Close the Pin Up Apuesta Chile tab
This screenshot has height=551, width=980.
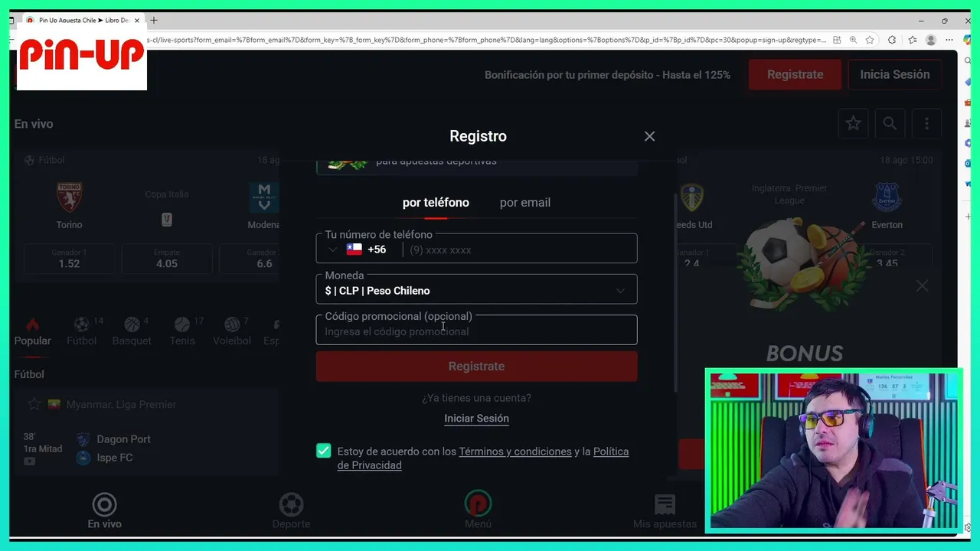(x=137, y=21)
